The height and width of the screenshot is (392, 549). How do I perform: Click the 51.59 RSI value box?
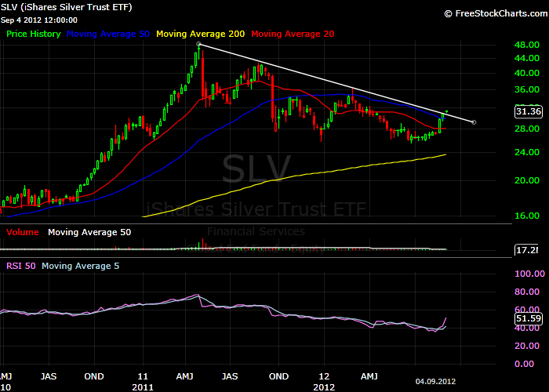coord(529,318)
